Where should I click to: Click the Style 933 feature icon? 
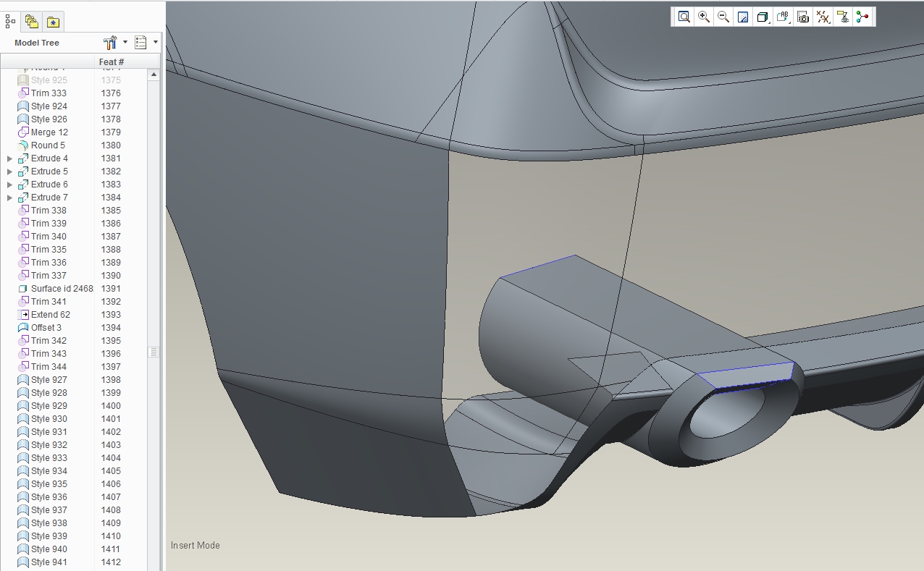(23, 458)
